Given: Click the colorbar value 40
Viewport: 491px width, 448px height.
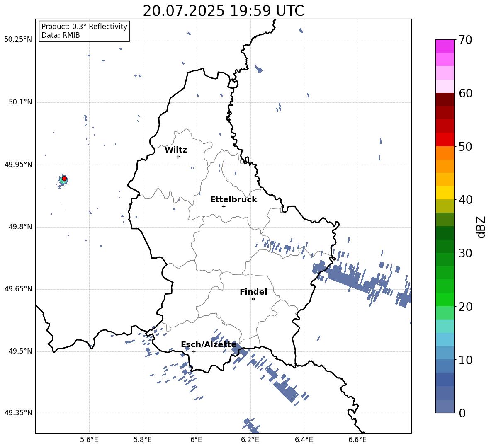Looking at the screenshot, I should tap(465, 200).
